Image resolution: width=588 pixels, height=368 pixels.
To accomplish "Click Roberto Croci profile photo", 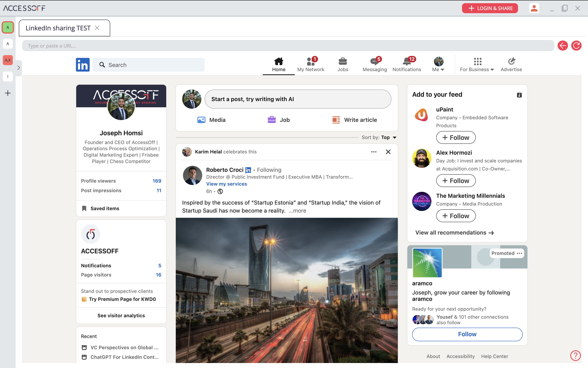I will point(192,175).
